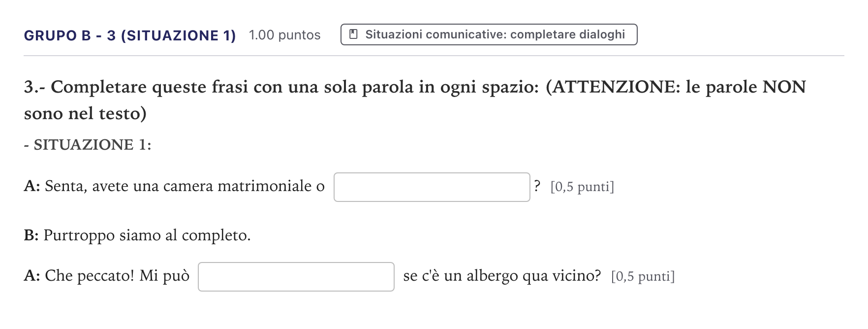Click the second '[0,5 punti]' label
This screenshot has height=329, width=868.
coord(643,276)
